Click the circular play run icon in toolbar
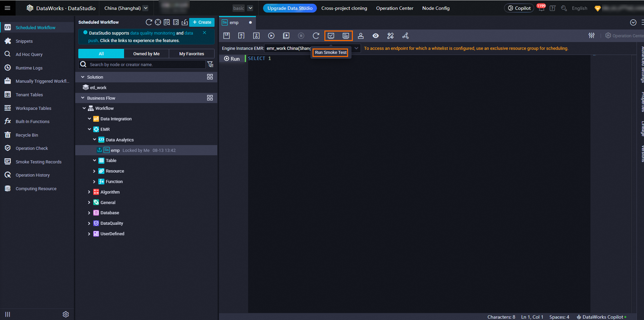Image resolution: width=644 pixels, height=320 pixels. [x=271, y=36]
